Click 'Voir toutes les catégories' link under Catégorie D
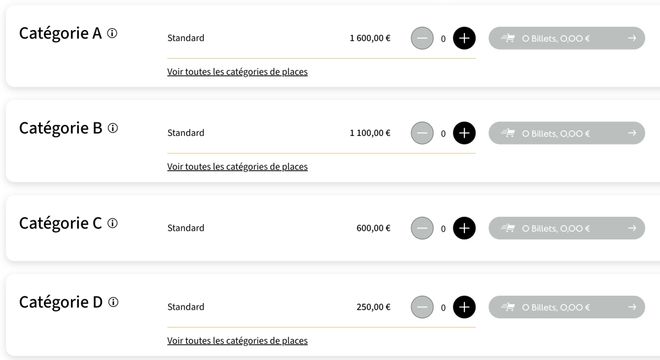 coord(237,341)
